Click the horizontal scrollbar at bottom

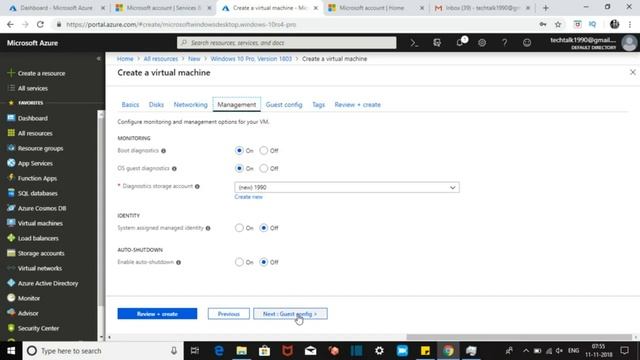pyautogui.click(x=519, y=337)
